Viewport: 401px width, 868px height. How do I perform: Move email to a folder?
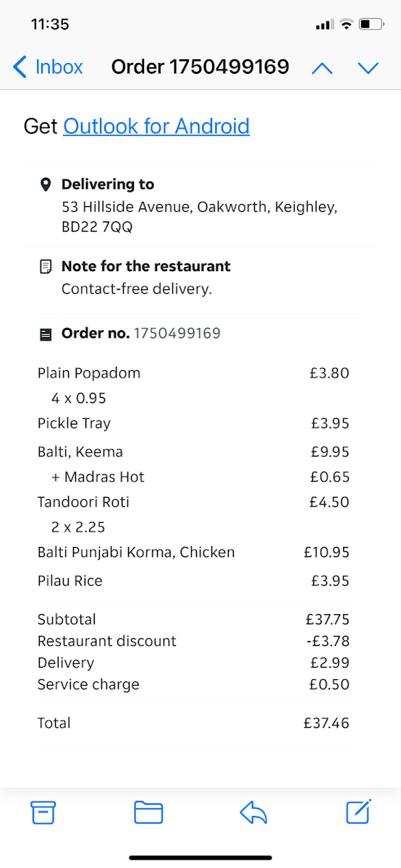[x=148, y=812]
